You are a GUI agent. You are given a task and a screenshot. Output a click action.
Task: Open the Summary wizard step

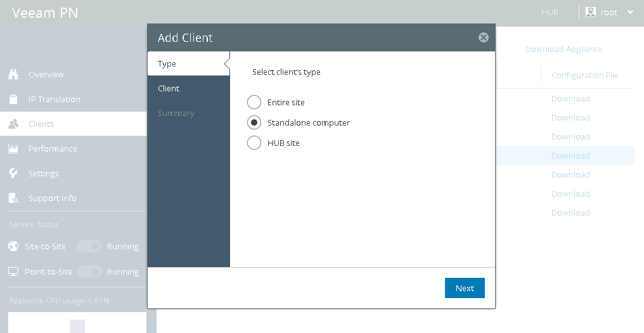tap(176, 113)
